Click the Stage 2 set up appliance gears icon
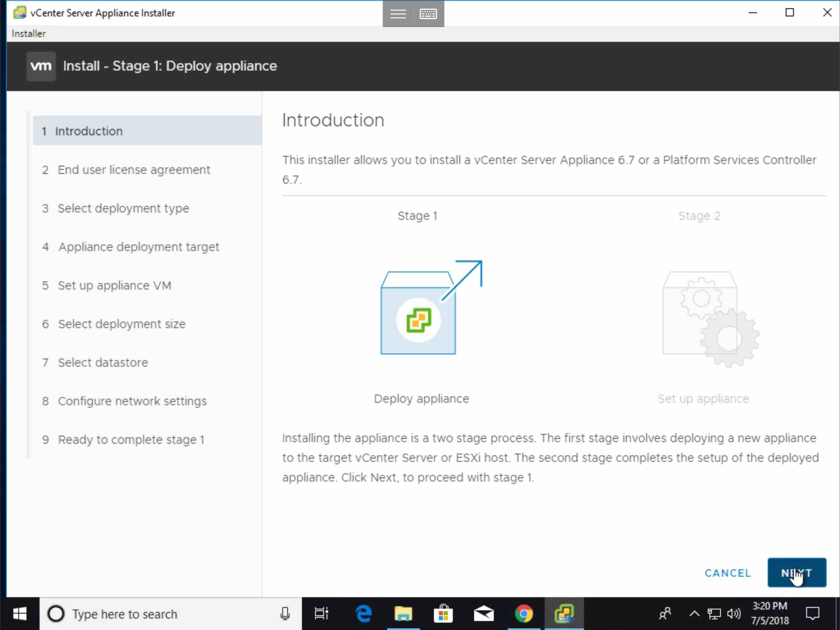The image size is (840, 630). (711, 319)
